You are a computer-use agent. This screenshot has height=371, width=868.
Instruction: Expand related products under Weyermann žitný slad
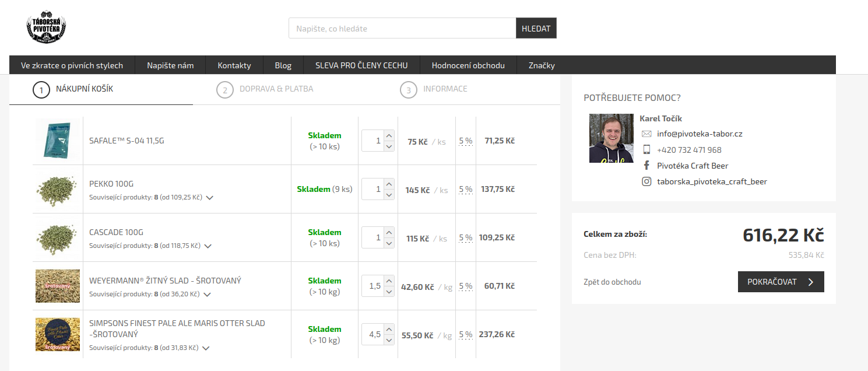pos(206,295)
